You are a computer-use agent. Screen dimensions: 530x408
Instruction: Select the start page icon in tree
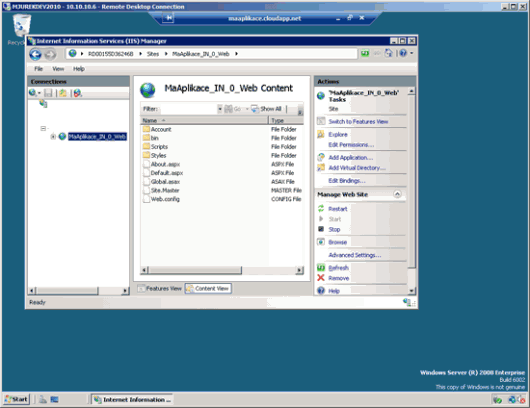43,103
